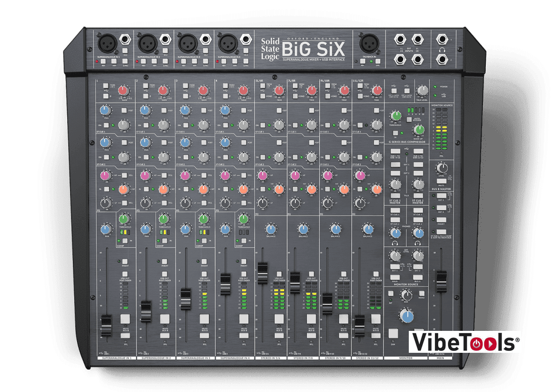Click the SuperAnalogue In 3 XLR socket
Image resolution: width=560 pixels, height=392 pixels.
(x=187, y=44)
